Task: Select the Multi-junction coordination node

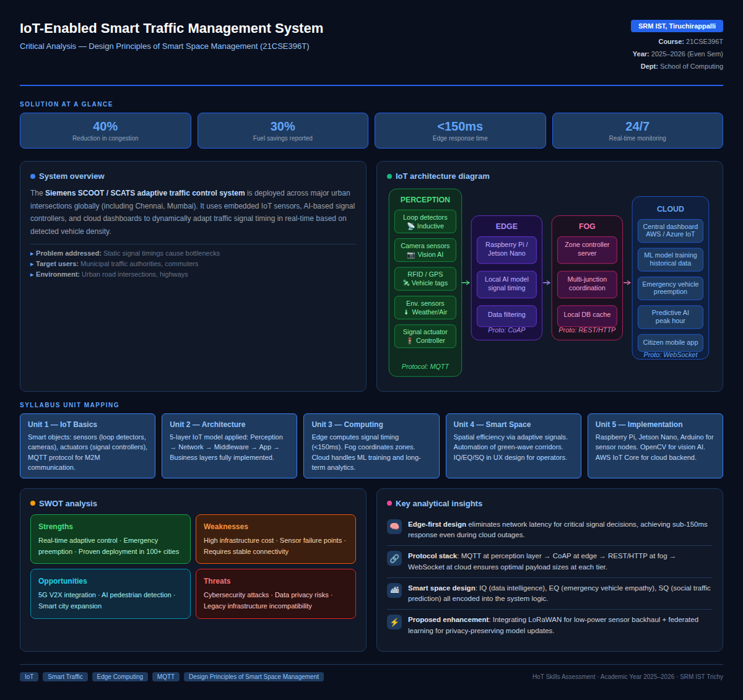Action: [x=587, y=284]
